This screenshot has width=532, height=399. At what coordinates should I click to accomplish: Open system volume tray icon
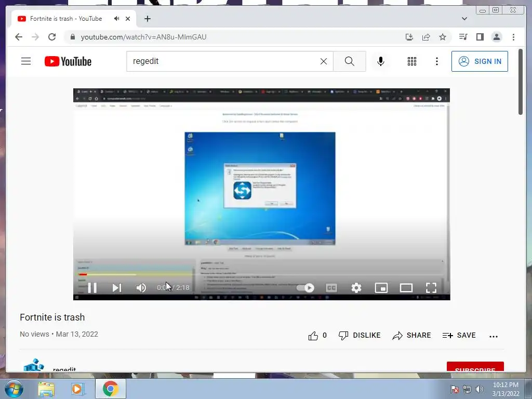(480, 389)
